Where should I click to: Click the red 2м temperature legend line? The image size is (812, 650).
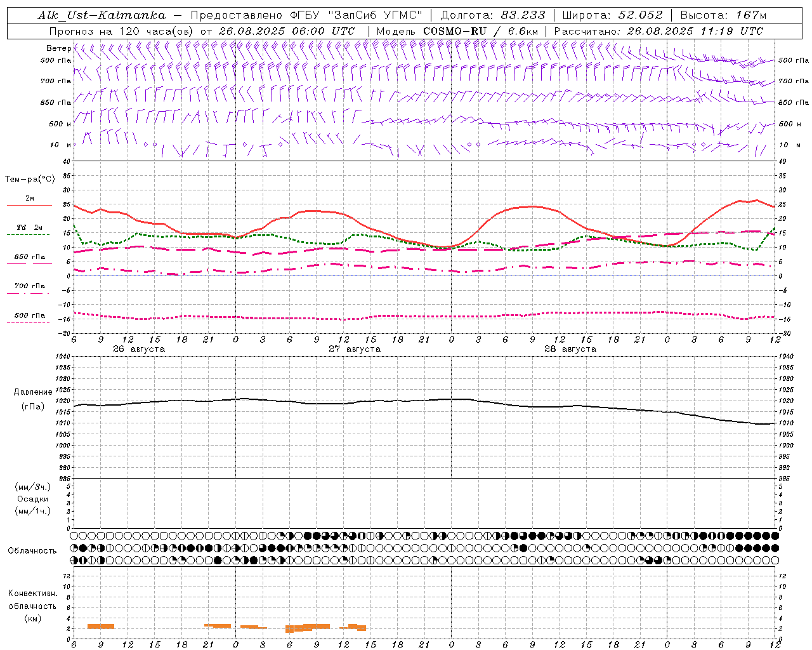pos(29,206)
